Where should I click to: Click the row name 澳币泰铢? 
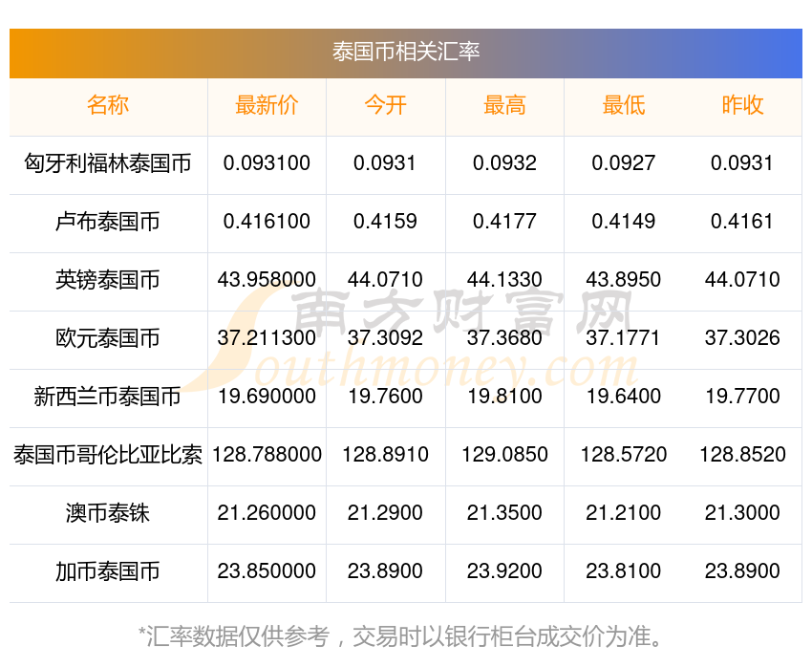click(x=108, y=513)
